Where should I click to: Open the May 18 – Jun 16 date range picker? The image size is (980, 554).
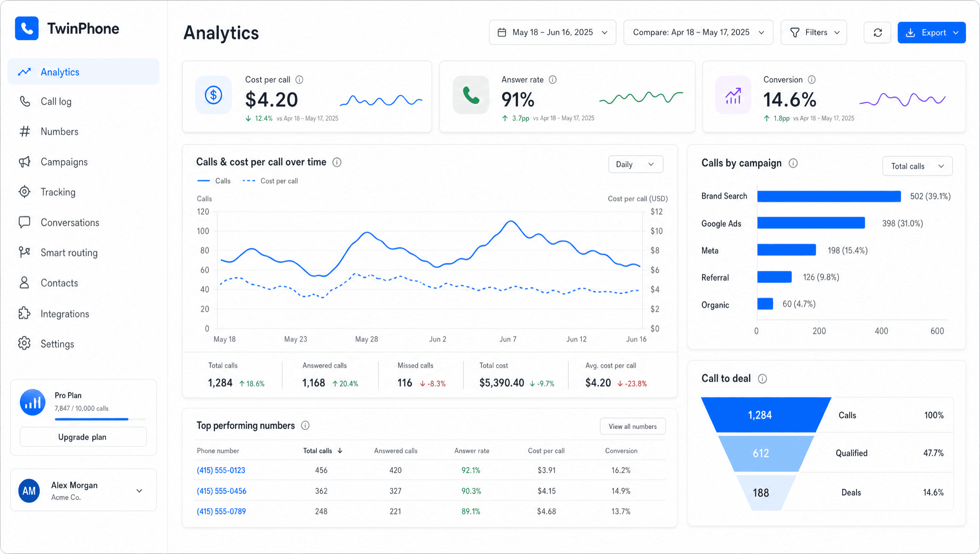coord(552,33)
